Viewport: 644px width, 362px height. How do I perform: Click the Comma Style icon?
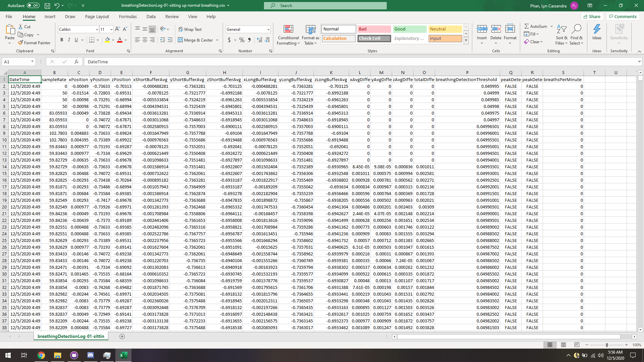tap(249, 40)
